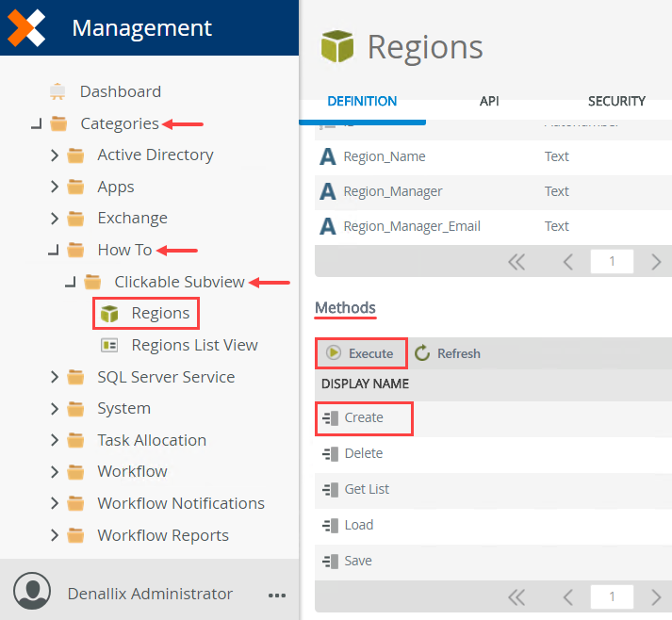Click the Execute play icon
This screenshot has width=672, height=620.
[333, 353]
